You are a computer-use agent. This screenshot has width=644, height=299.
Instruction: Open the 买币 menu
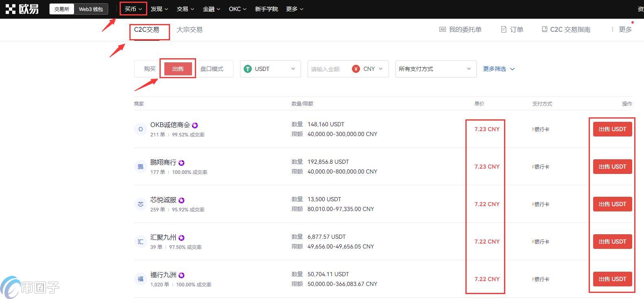(x=133, y=9)
